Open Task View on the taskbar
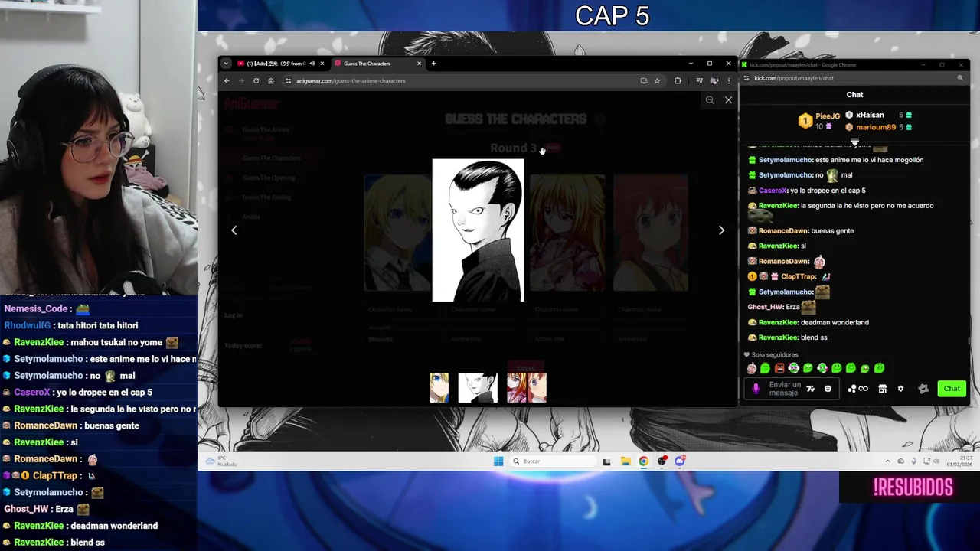The image size is (980, 551). (x=607, y=461)
